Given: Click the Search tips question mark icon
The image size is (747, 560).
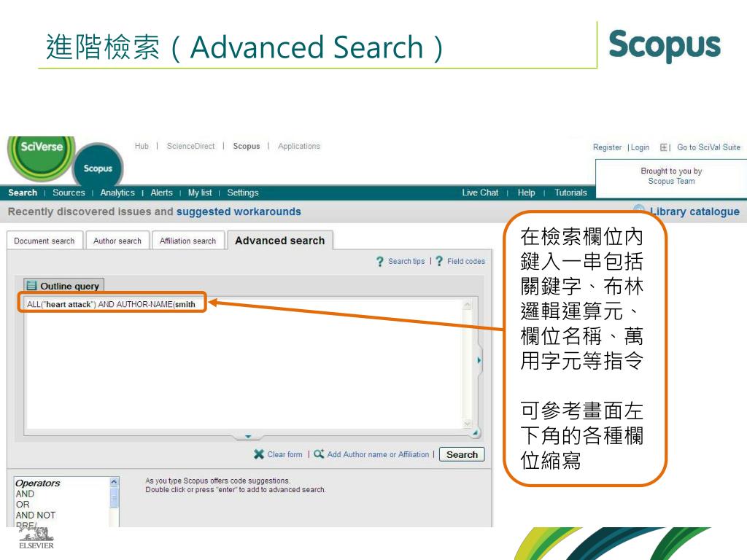Looking at the screenshot, I should point(379,262).
